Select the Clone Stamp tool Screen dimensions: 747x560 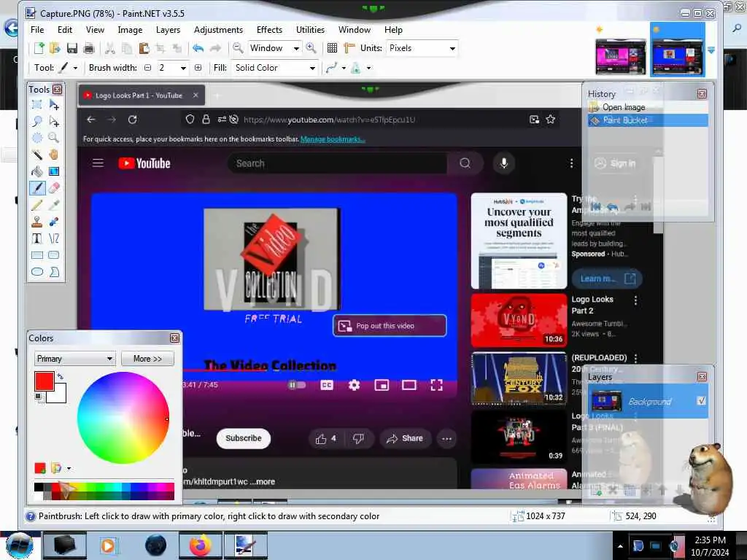pyautogui.click(x=37, y=222)
